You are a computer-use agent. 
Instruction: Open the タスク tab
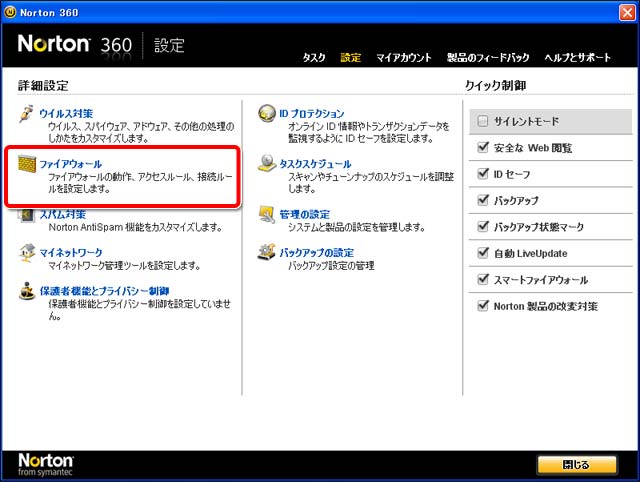click(314, 58)
